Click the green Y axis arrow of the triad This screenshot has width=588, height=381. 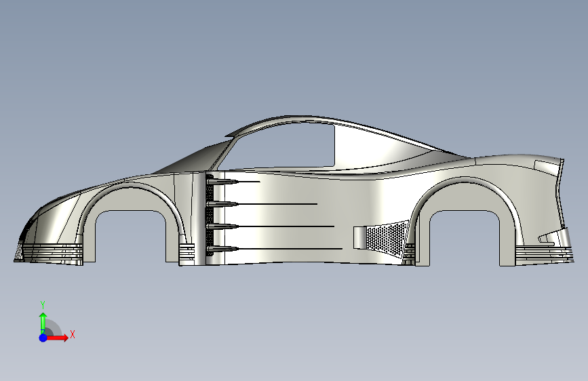click(x=43, y=323)
